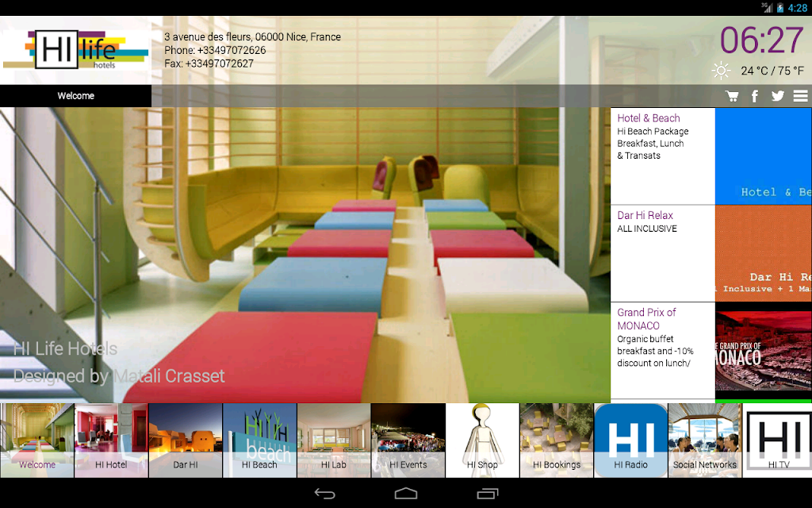Open the Facebook icon link
812x508 pixels.
click(x=755, y=96)
